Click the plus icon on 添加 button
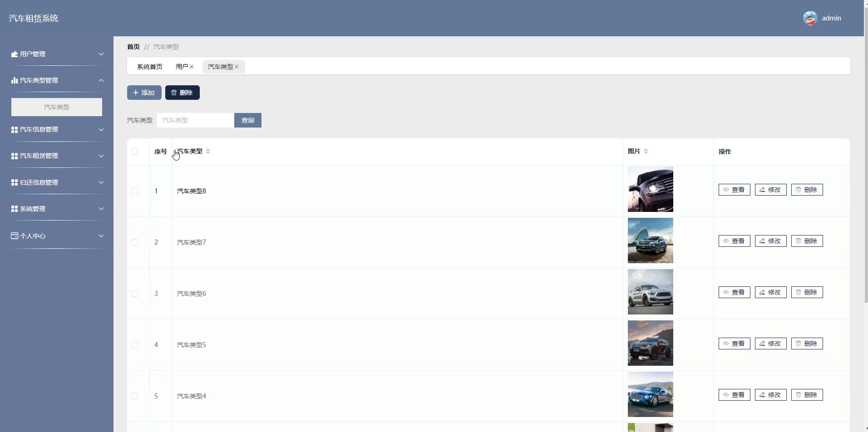868x432 pixels. [136, 93]
